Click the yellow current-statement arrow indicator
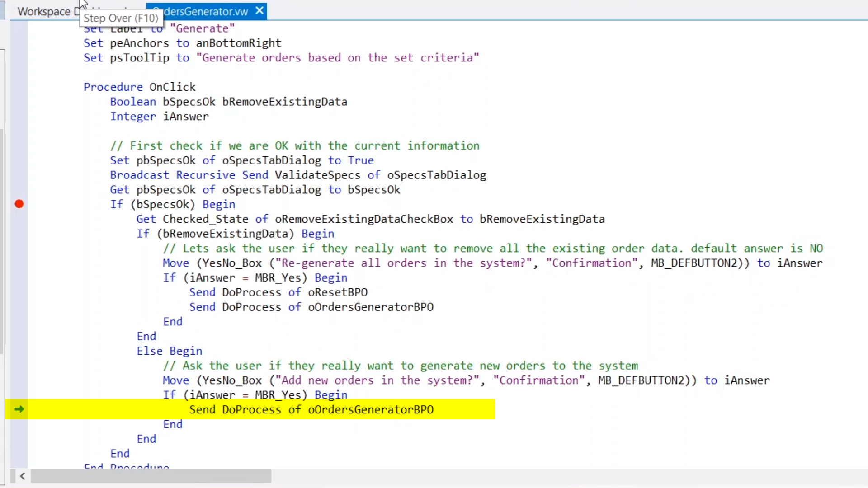The height and width of the screenshot is (488, 868). pos(19,409)
